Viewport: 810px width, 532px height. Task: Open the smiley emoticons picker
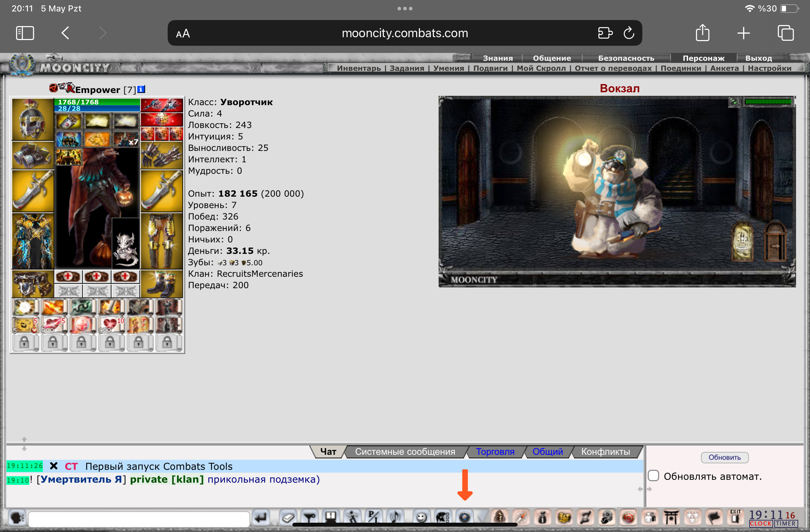point(422,517)
